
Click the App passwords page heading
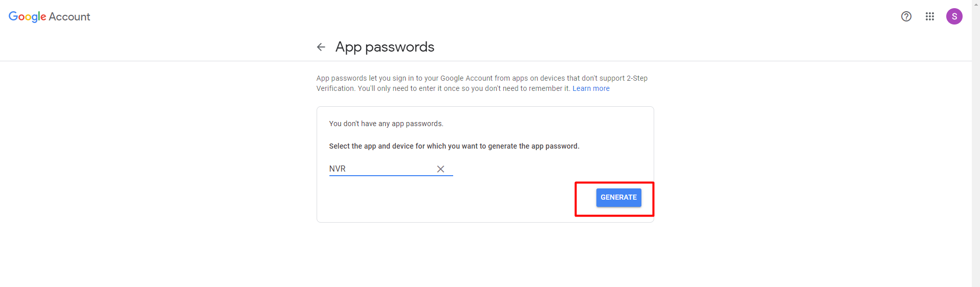(x=385, y=47)
